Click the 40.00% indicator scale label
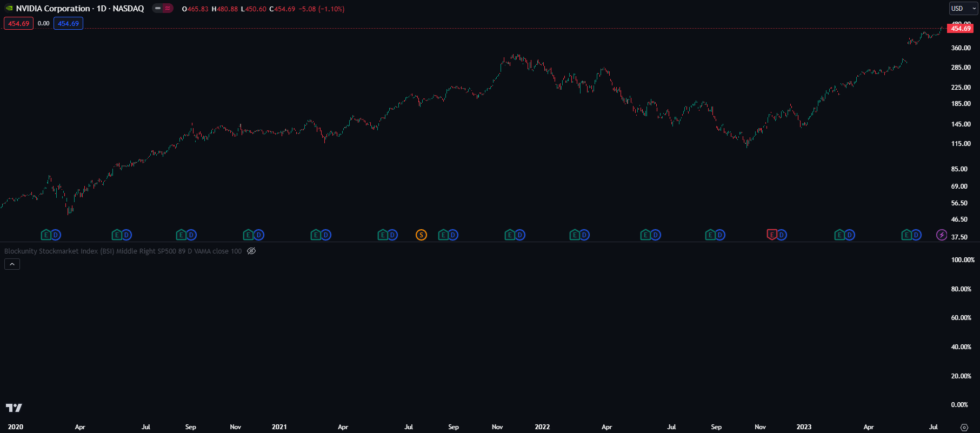 pos(961,347)
